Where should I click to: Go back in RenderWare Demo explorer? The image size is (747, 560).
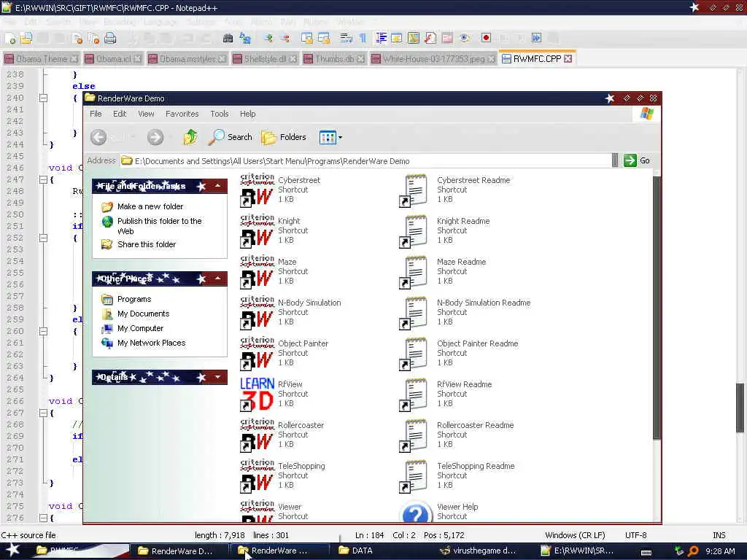click(98, 138)
